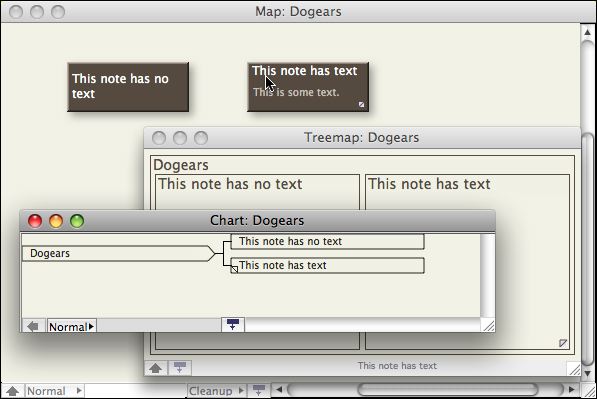This screenshot has width=597, height=399.
Task: Open the Normal dropdown in Map window
Action: coord(55,391)
